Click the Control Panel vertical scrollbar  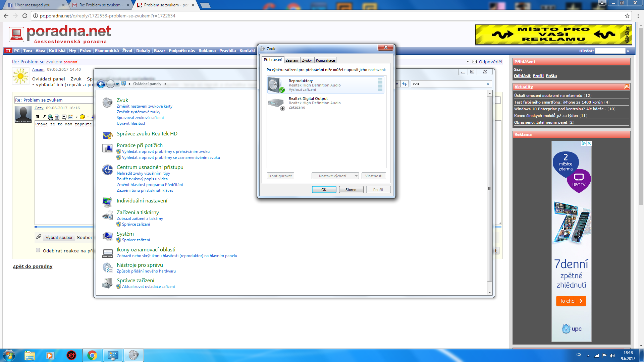[489, 188]
